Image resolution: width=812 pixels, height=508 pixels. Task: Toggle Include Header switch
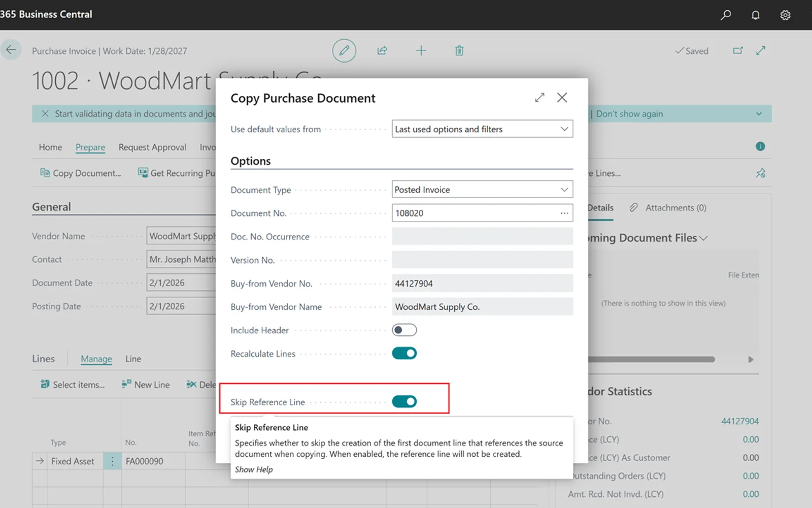[404, 330]
